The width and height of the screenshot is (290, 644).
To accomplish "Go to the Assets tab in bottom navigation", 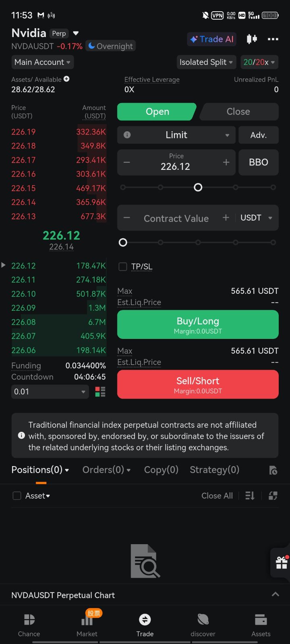I will [261, 625].
